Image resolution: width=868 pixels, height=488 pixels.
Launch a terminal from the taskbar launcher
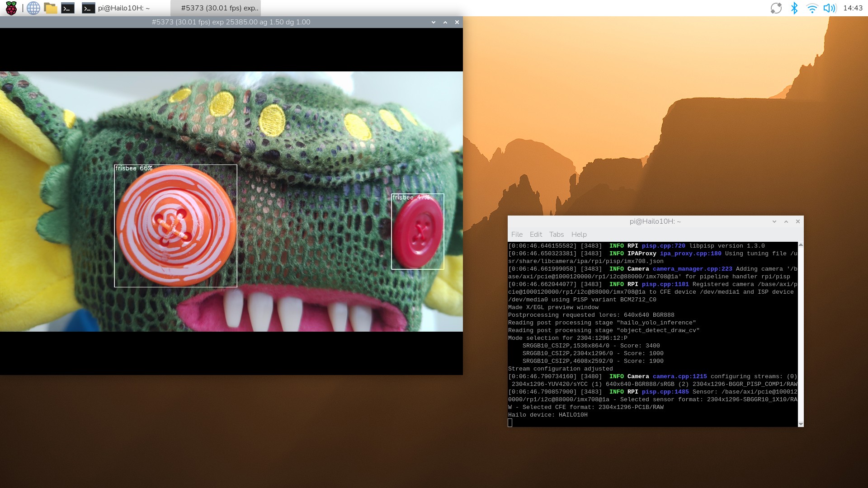pyautogui.click(x=69, y=8)
